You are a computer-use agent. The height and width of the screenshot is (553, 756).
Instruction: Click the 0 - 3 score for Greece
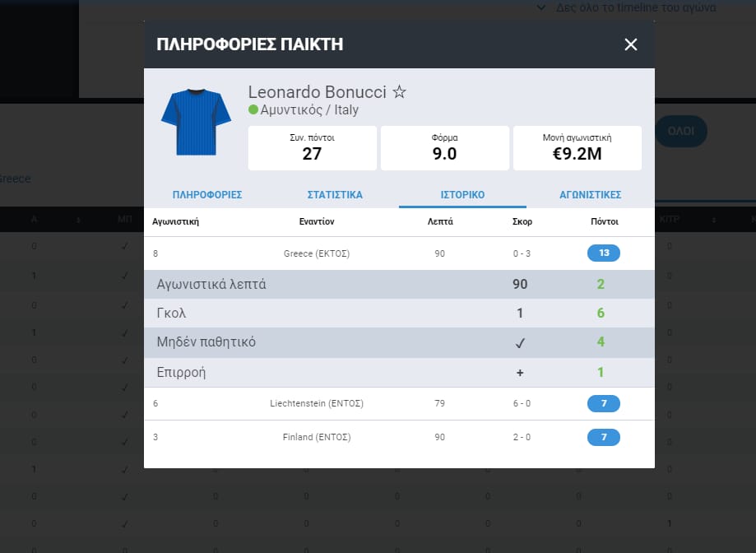pos(522,253)
